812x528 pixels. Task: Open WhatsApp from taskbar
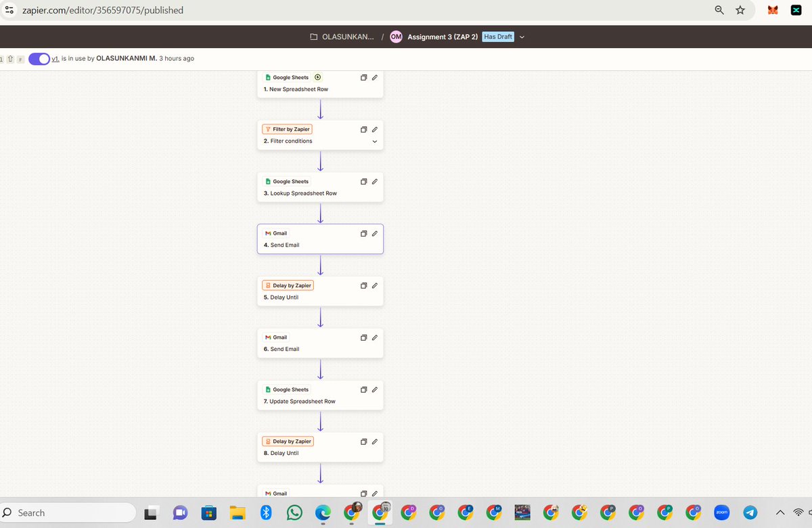(295, 513)
